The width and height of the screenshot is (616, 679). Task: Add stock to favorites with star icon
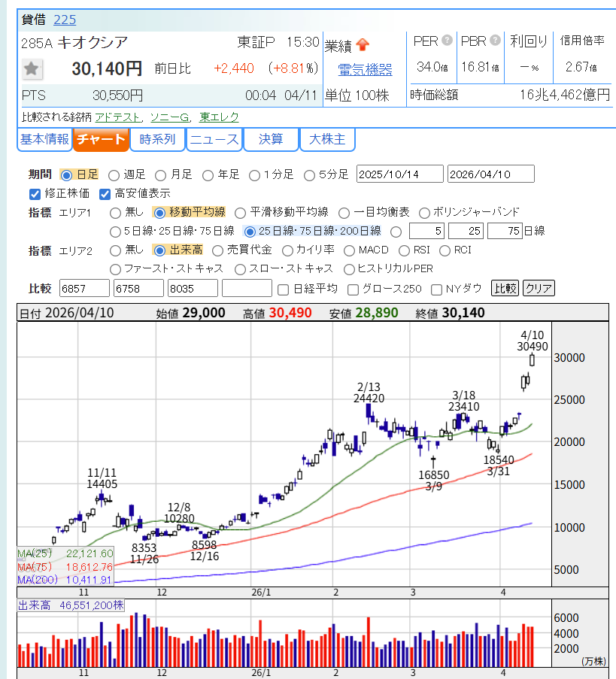coord(32,69)
